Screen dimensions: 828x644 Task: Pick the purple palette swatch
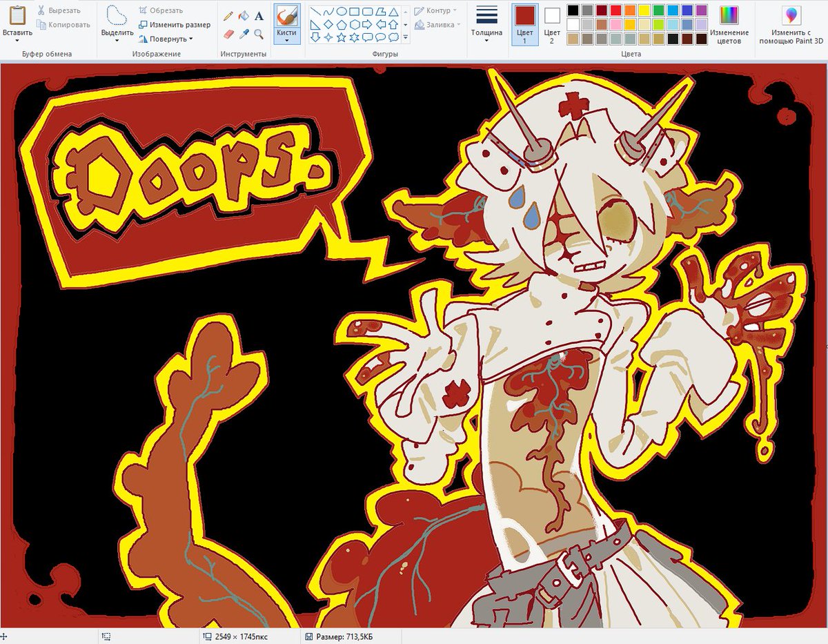pos(702,10)
